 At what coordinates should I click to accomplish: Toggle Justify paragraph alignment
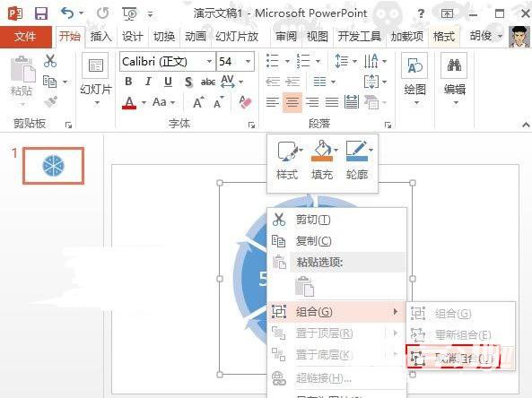click(332, 102)
